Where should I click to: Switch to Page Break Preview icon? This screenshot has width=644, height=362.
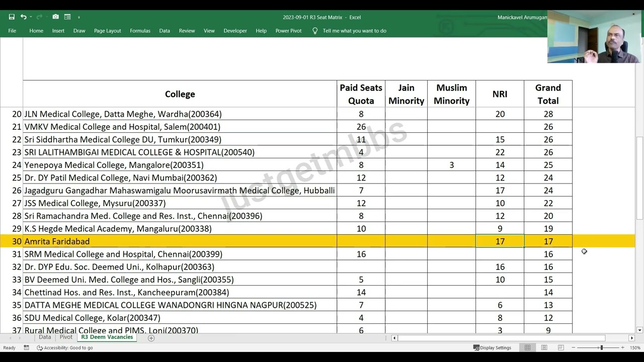(560, 347)
